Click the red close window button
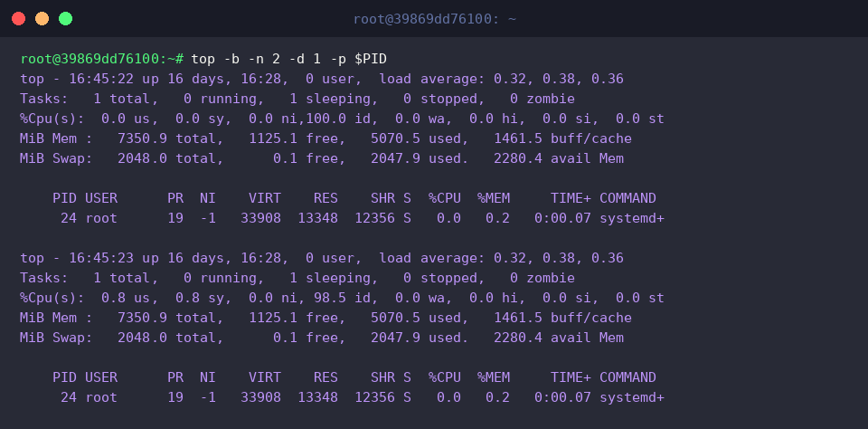The height and width of the screenshot is (429, 868). [18, 19]
